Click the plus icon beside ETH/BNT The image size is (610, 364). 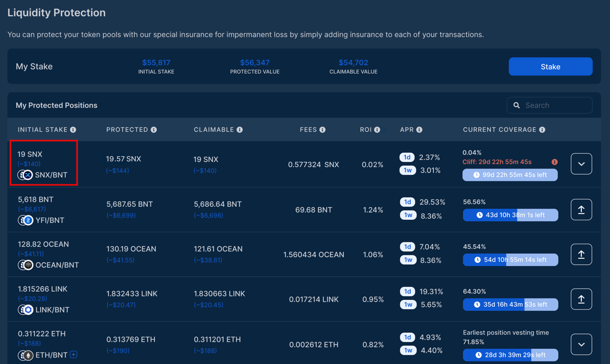click(73, 354)
